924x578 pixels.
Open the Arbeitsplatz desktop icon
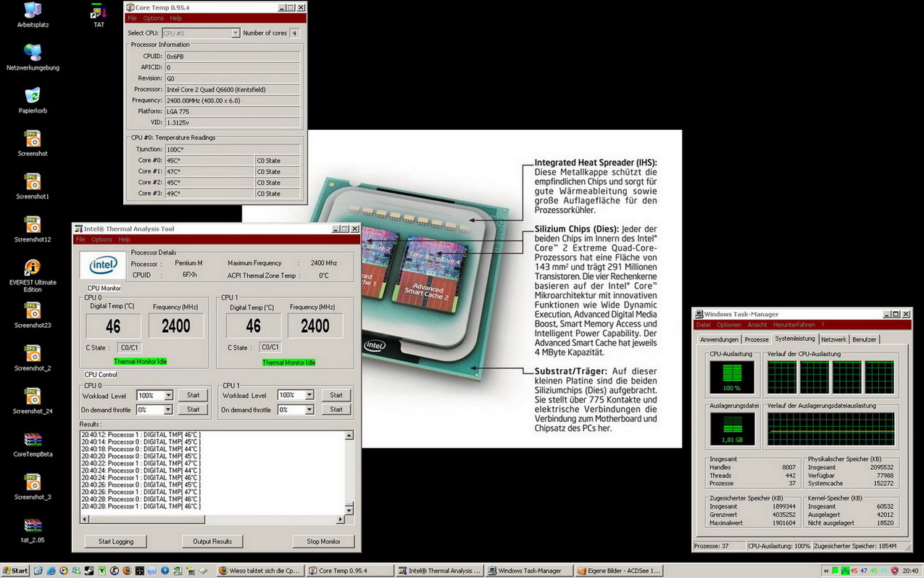point(33,15)
